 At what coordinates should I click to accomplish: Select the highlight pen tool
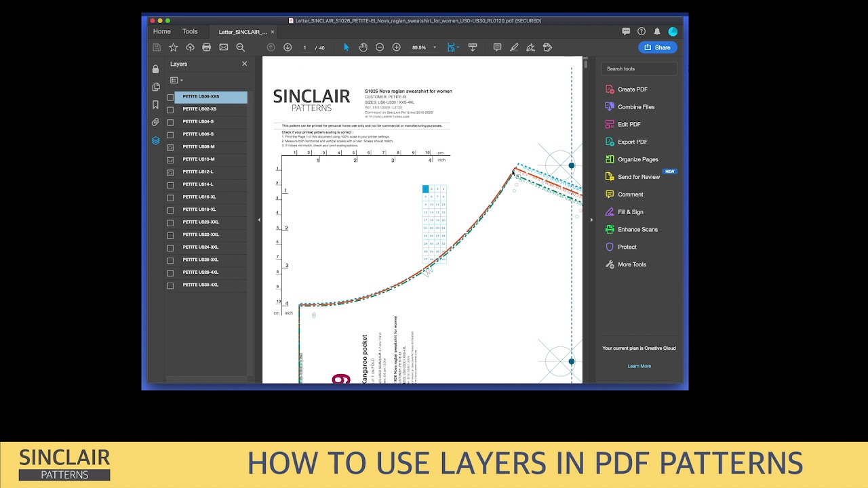(x=514, y=47)
